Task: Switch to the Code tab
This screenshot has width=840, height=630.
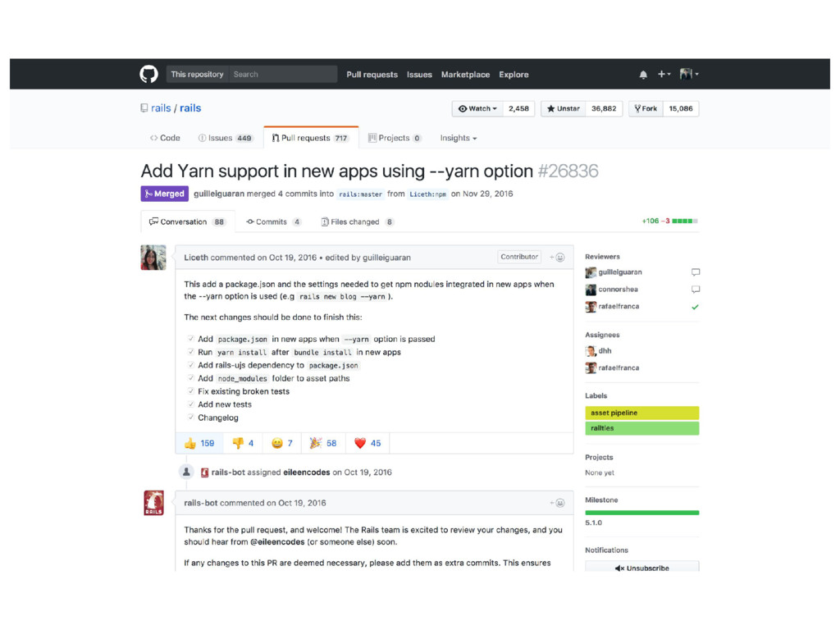Action: click(x=165, y=138)
